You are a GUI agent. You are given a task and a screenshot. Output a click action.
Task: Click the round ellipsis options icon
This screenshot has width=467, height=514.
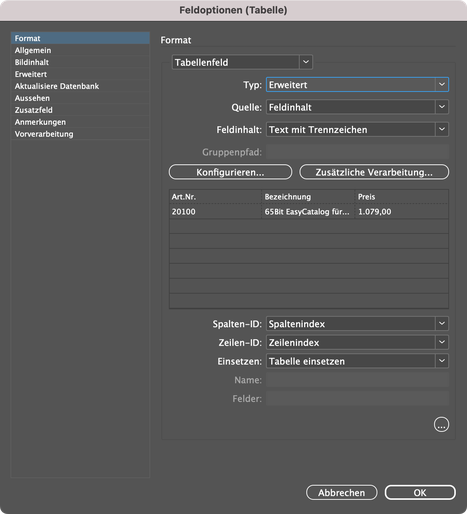pyautogui.click(x=441, y=425)
